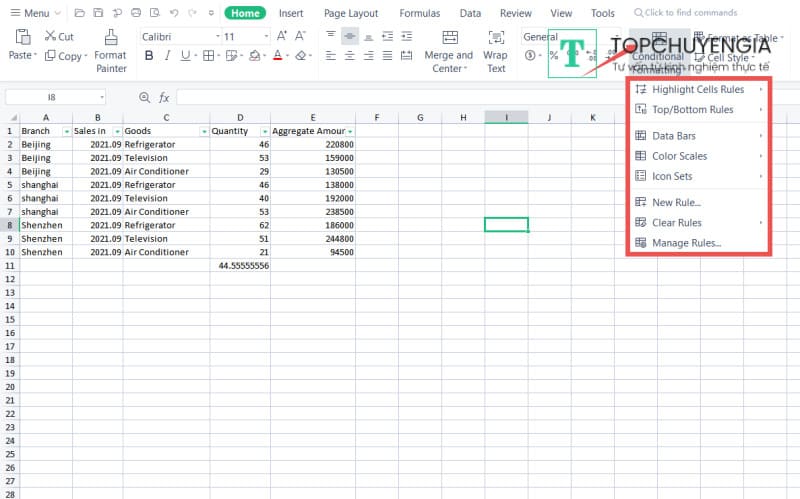Select Highlight Cells Rules menu item

tap(698, 90)
